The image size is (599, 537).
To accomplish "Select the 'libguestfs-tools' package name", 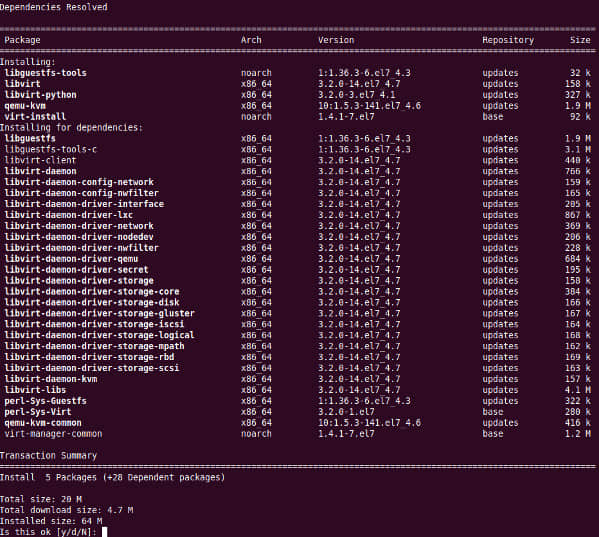I will click(x=45, y=73).
